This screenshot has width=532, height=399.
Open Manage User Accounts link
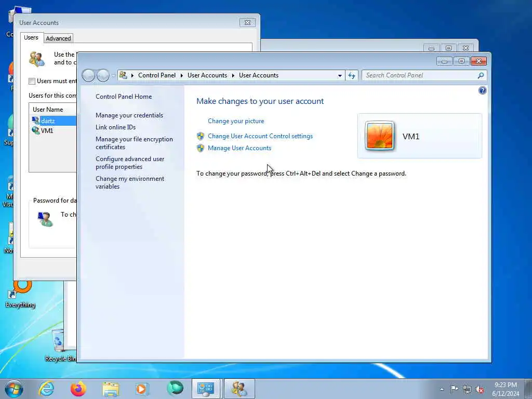240,148
